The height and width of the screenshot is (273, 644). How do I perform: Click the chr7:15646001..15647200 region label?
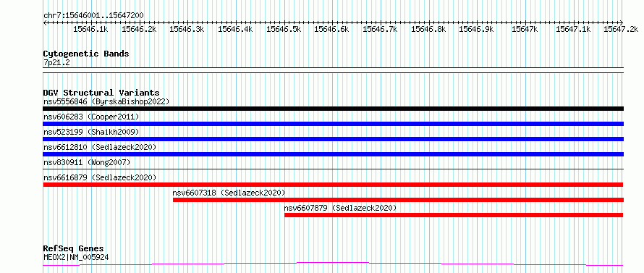(x=93, y=15)
